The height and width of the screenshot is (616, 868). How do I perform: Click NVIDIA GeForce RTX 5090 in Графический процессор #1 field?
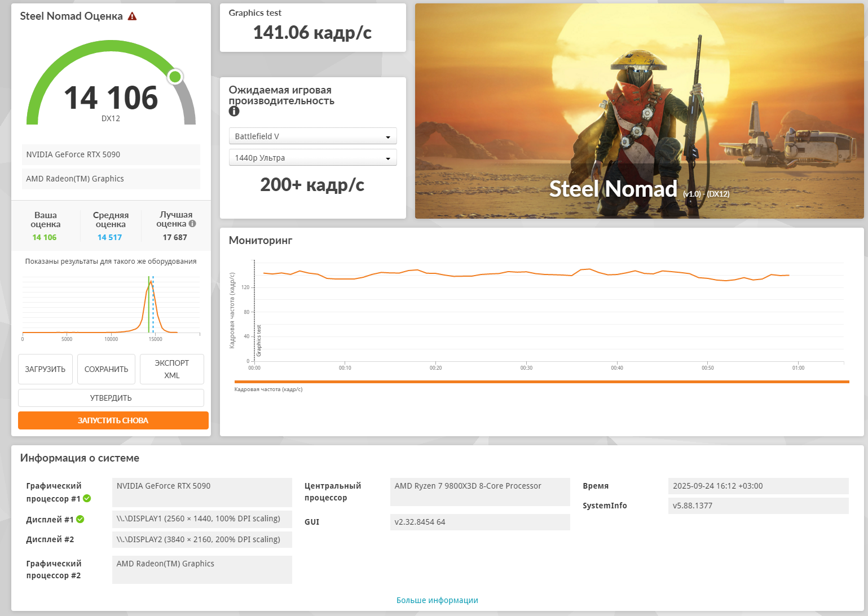pyautogui.click(x=202, y=493)
